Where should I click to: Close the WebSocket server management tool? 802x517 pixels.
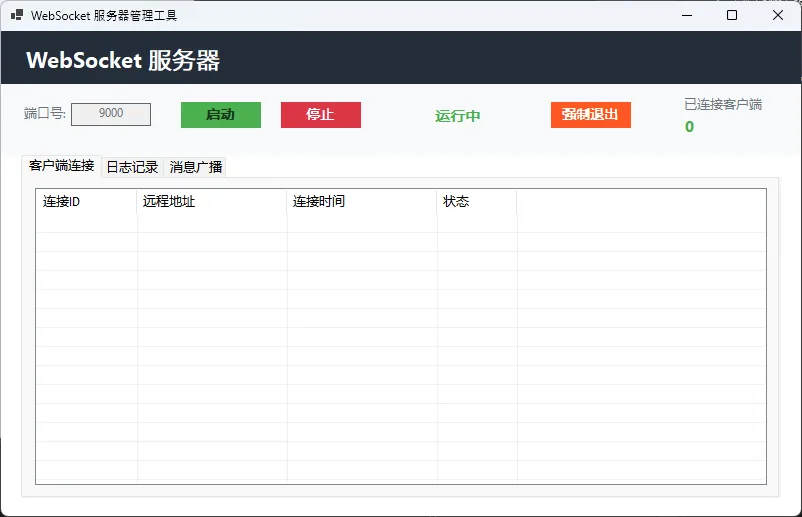click(x=778, y=16)
